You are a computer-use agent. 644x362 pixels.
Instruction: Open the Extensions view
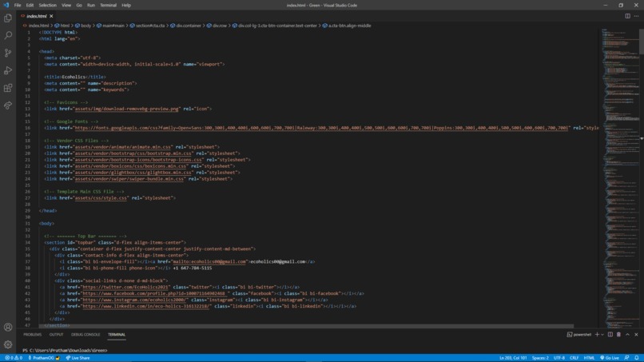8,88
